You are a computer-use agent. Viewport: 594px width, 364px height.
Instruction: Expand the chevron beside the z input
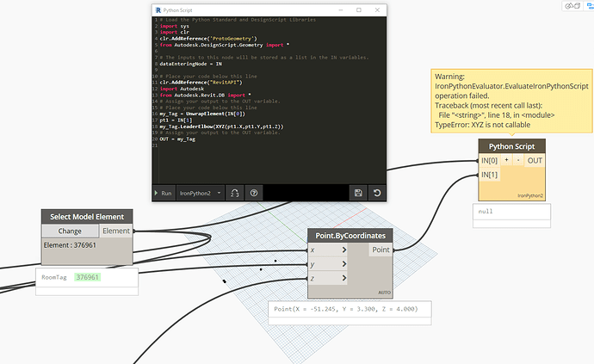[x=344, y=279]
